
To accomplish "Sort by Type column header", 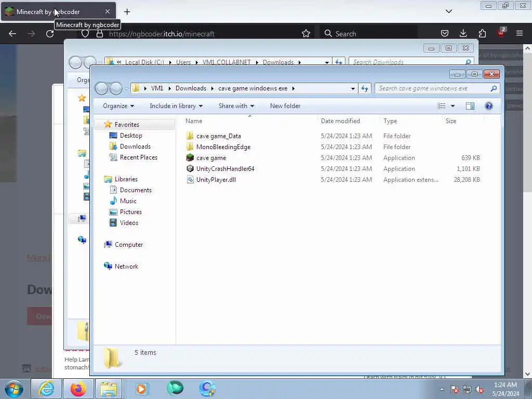I will [390, 121].
